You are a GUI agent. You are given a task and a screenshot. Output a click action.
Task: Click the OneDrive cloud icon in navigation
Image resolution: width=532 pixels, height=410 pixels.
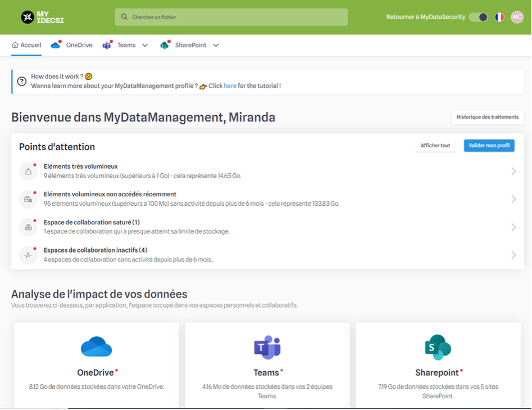click(56, 45)
